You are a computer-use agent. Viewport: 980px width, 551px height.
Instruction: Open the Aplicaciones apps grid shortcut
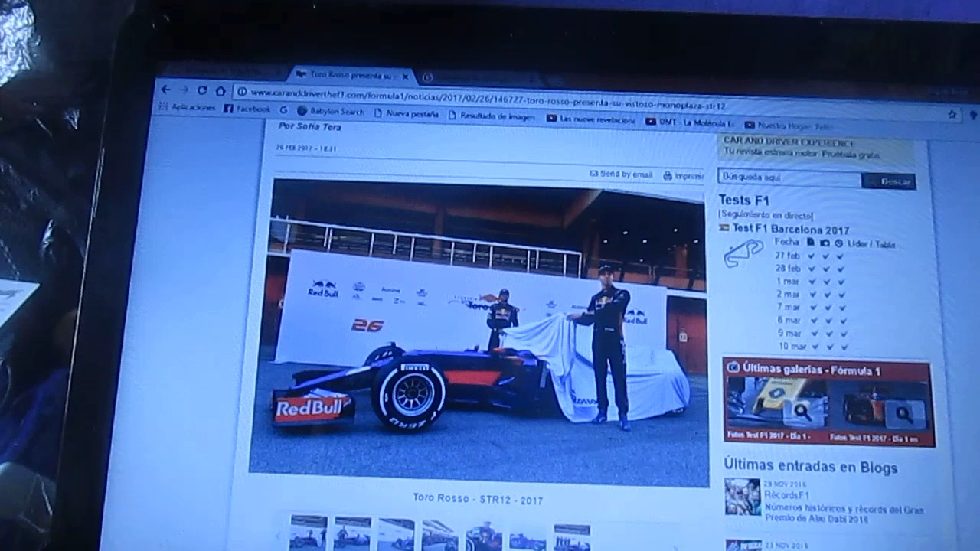coord(187,108)
